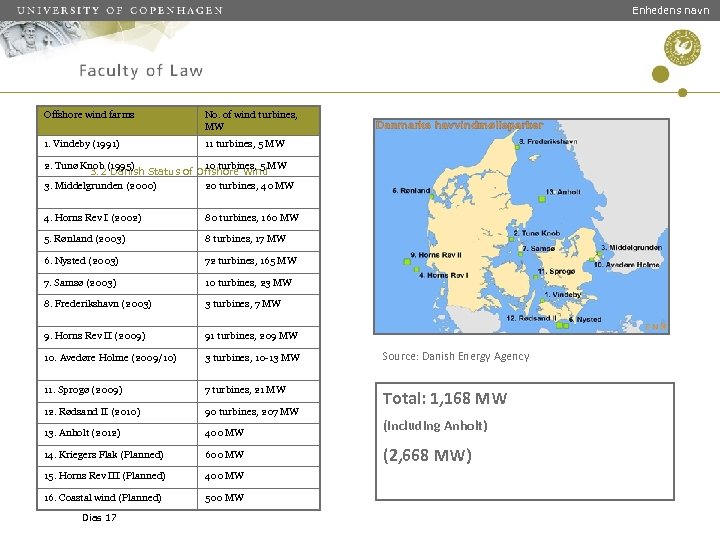Screen dimensions: 720x540
Task: Click the 'Enhedens navn' header text
Action: pyautogui.click(x=670, y=10)
